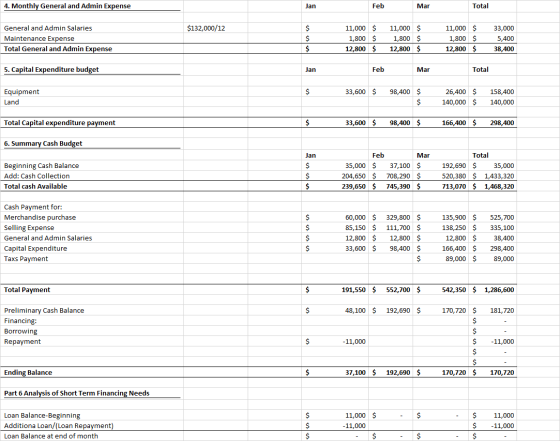Screen dimensions: 560x441
Task: Select Equipment total 158,400
Action: tap(502, 92)
